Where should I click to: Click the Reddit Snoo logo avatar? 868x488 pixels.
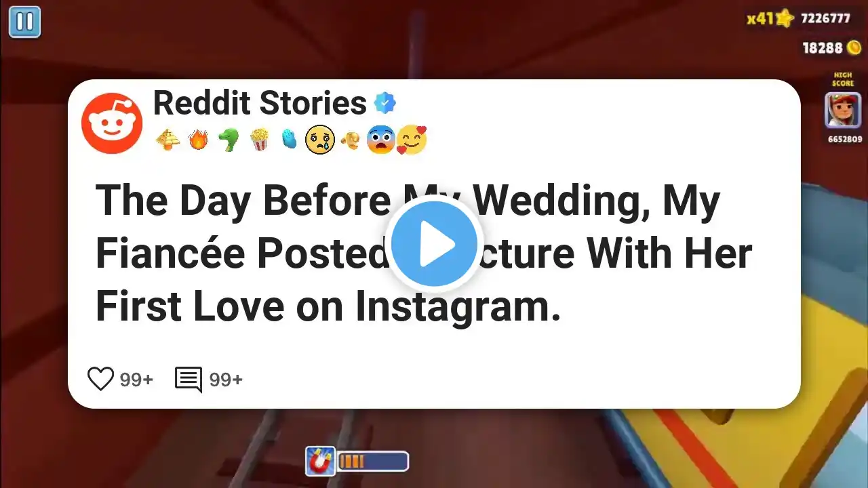pos(112,123)
